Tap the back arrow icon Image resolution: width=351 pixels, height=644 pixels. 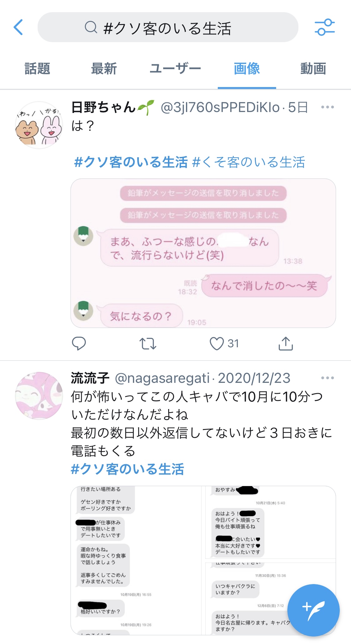pyautogui.click(x=18, y=27)
